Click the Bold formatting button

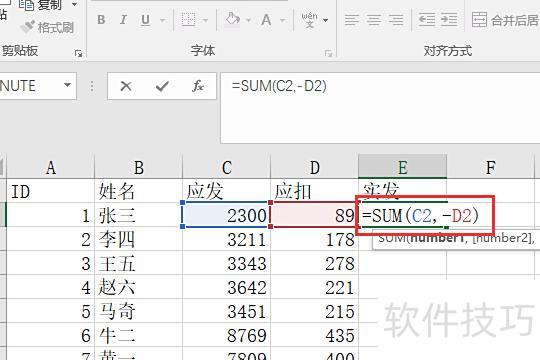(x=101, y=20)
